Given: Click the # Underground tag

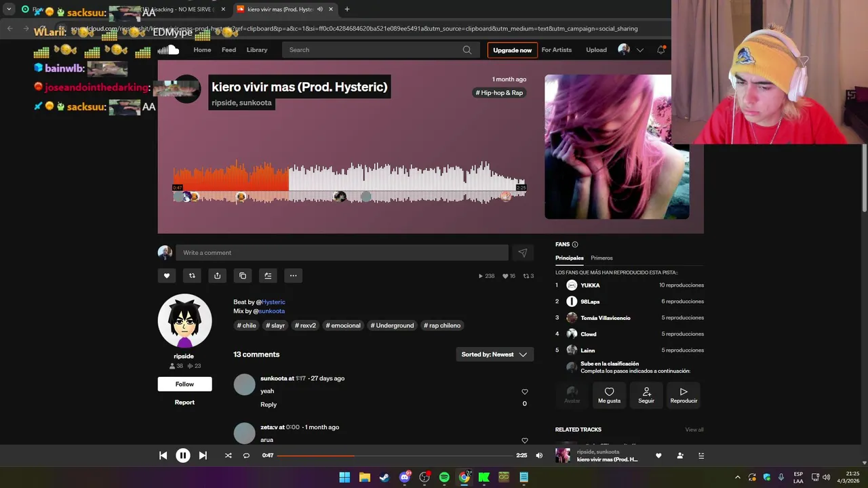Looking at the screenshot, I should [392, 325].
